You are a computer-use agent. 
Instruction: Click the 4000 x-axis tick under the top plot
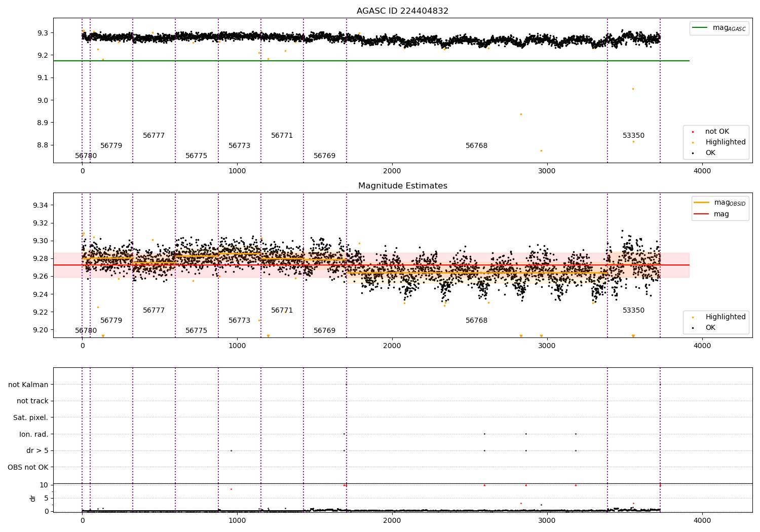click(702, 171)
